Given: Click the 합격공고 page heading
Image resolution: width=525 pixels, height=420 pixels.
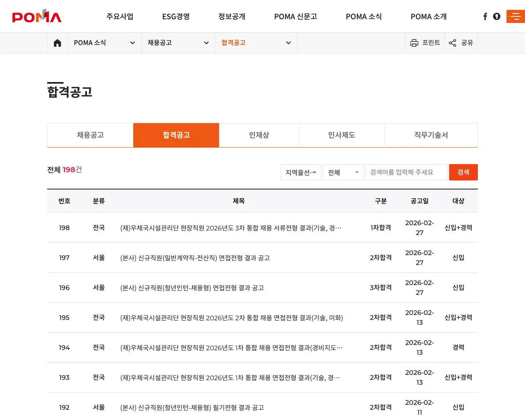Looking at the screenshot, I should pos(70,91).
